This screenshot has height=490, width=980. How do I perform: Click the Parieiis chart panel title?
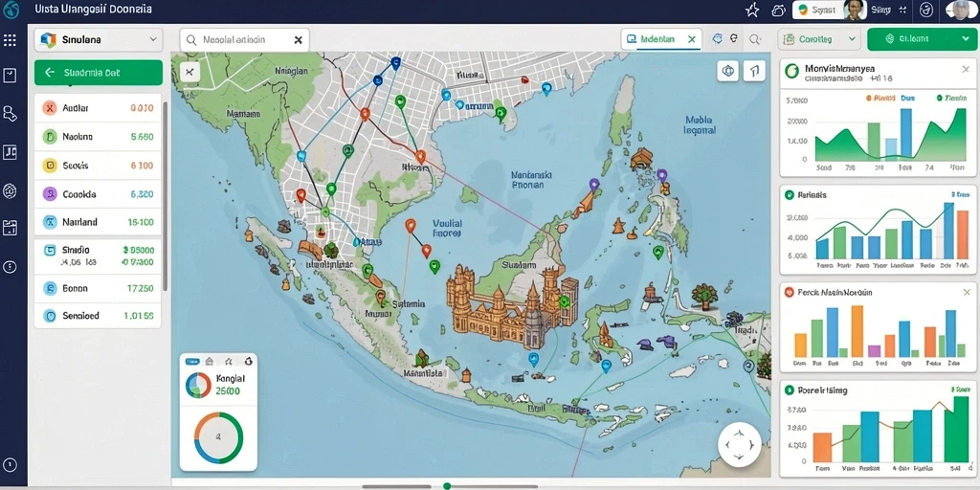812,195
